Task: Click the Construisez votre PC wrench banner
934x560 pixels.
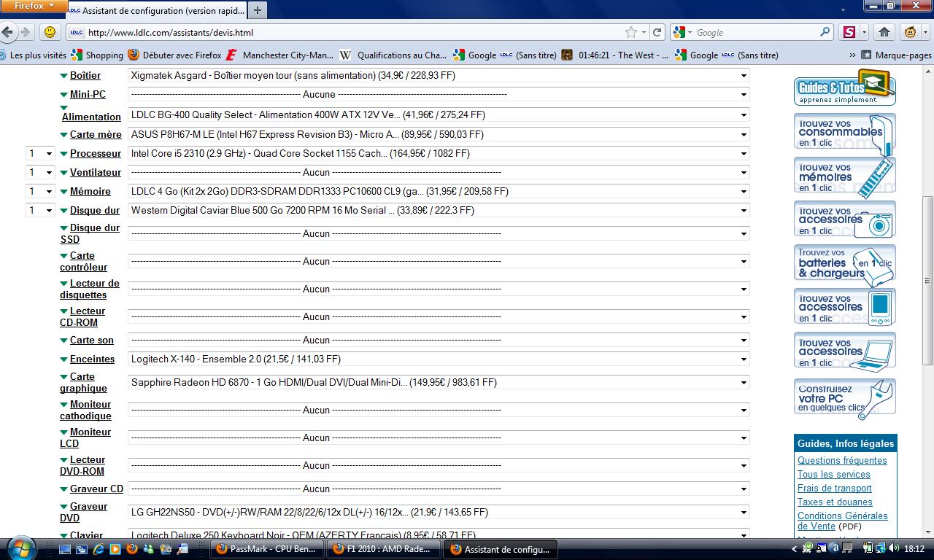Action: tap(844, 399)
